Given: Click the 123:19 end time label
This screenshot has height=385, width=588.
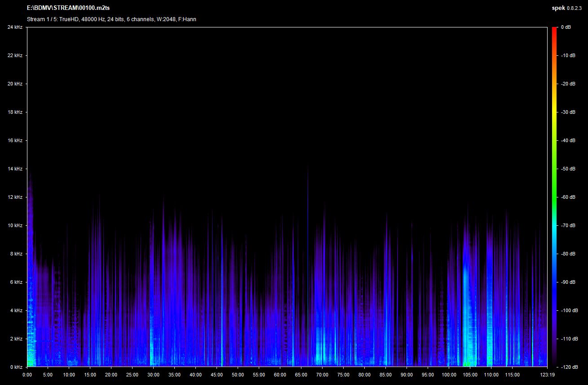Looking at the screenshot, I should click(548, 375).
